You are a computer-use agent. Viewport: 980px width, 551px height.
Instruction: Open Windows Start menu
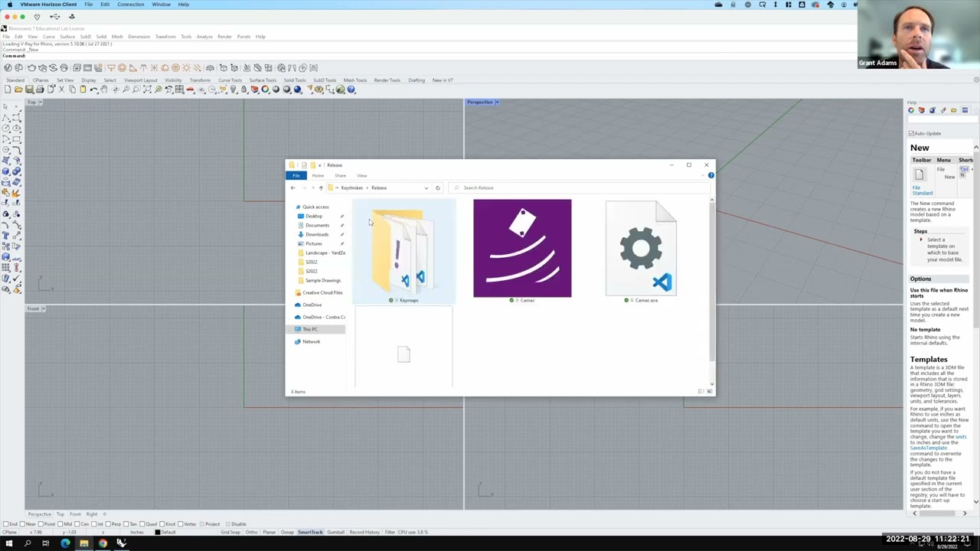pyautogui.click(x=9, y=543)
